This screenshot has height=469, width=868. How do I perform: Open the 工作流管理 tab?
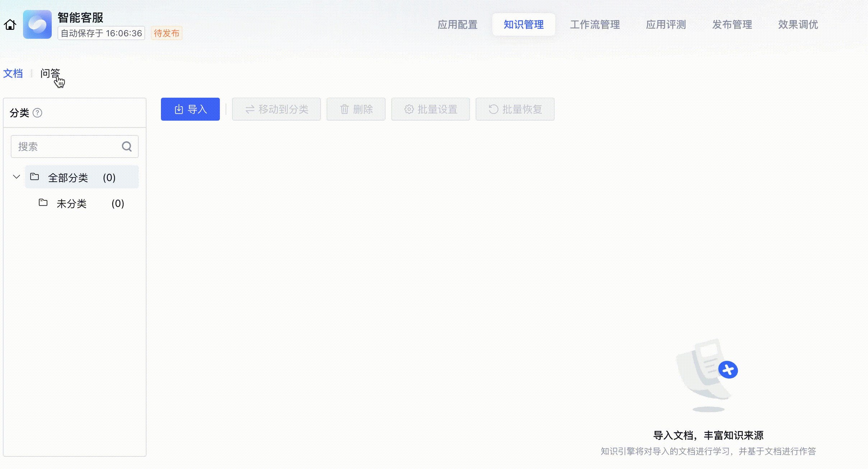595,24
